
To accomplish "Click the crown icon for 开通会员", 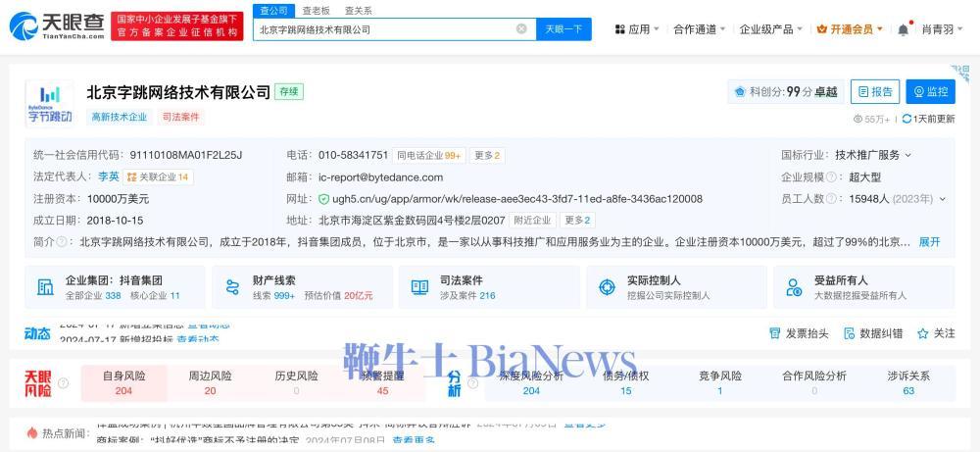I will click(x=822, y=29).
